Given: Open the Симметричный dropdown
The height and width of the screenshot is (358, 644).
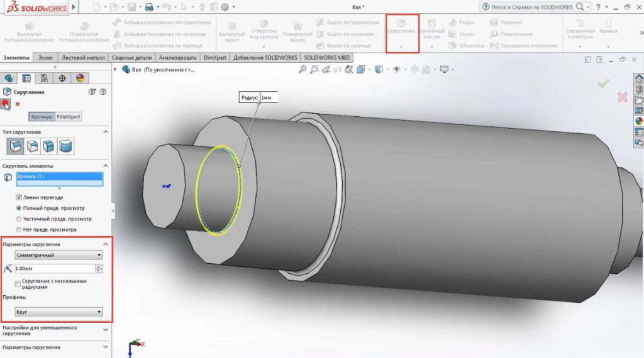Looking at the screenshot, I should [58, 255].
